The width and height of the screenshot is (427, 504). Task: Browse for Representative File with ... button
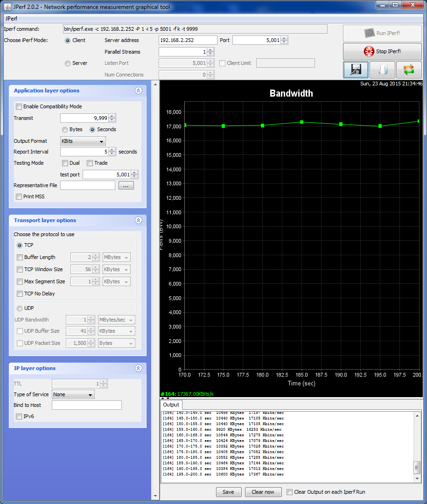pyautogui.click(x=126, y=185)
